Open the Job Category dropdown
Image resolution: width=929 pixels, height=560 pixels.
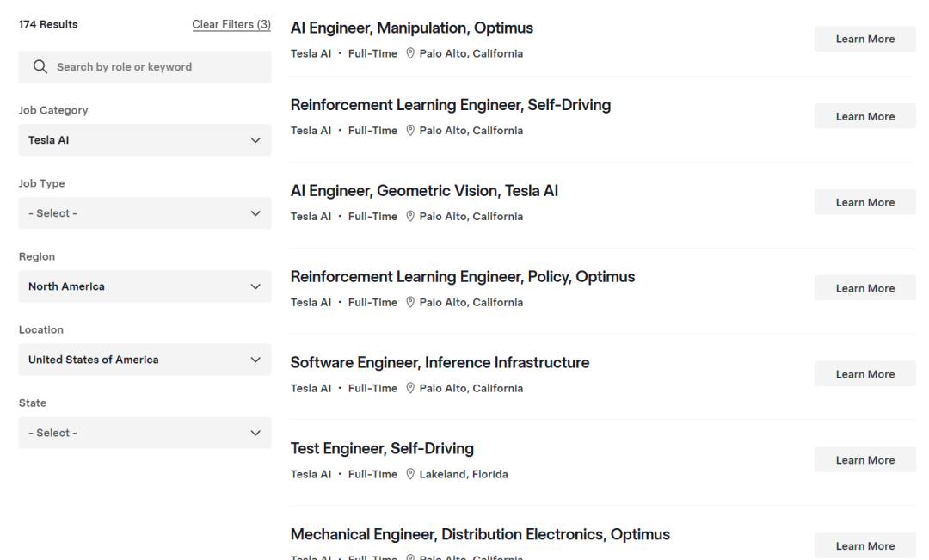[145, 140]
